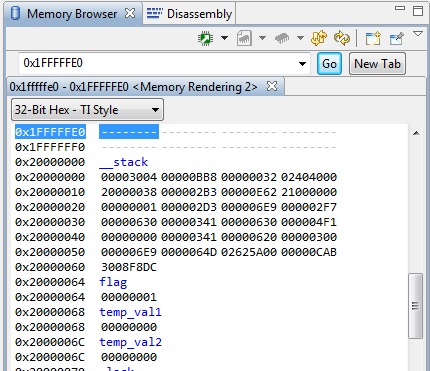Click memory value 000002D3
The width and height of the screenshot is (430, 371).
(x=189, y=207)
